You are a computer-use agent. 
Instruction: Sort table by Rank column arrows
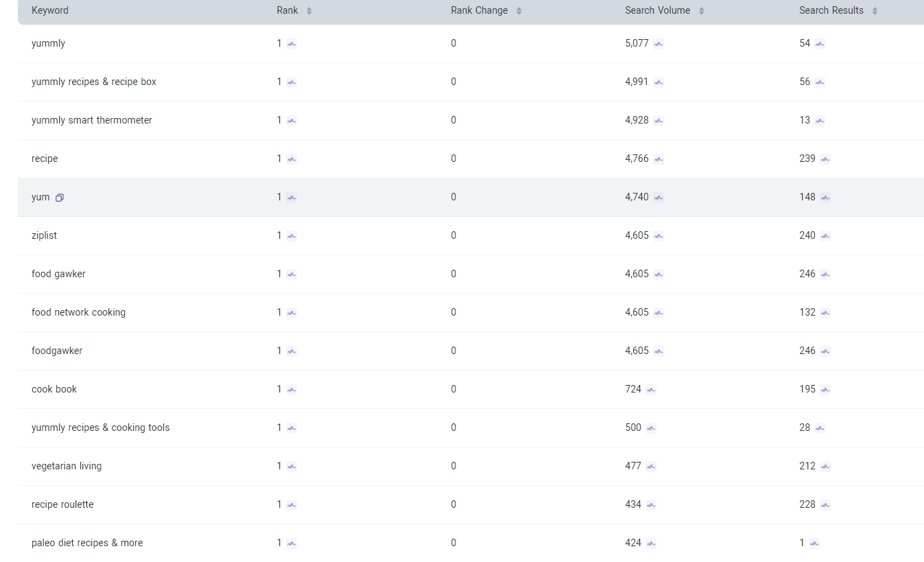(x=309, y=11)
